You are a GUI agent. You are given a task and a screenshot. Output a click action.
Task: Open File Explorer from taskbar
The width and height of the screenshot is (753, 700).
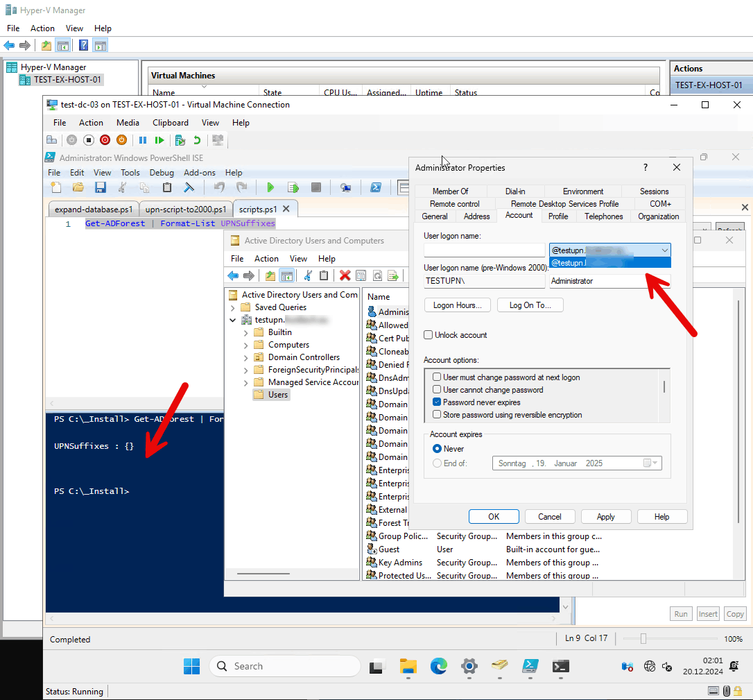click(408, 666)
